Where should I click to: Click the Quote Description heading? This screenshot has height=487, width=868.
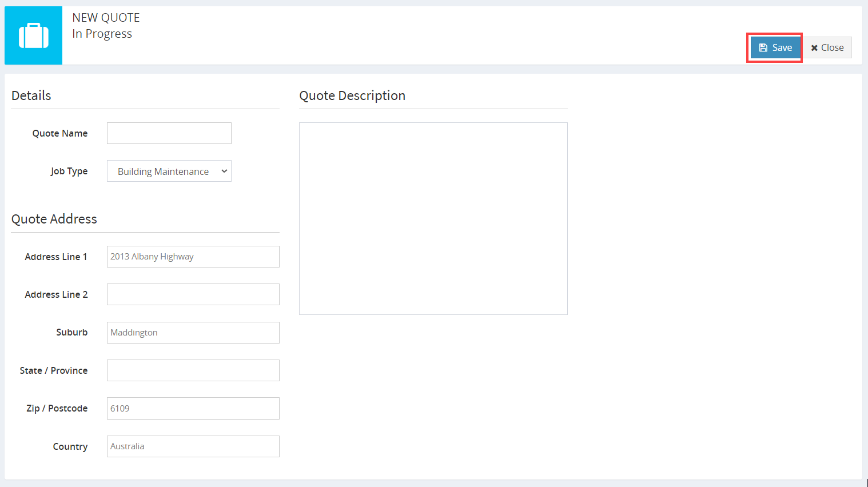click(x=352, y=95)
